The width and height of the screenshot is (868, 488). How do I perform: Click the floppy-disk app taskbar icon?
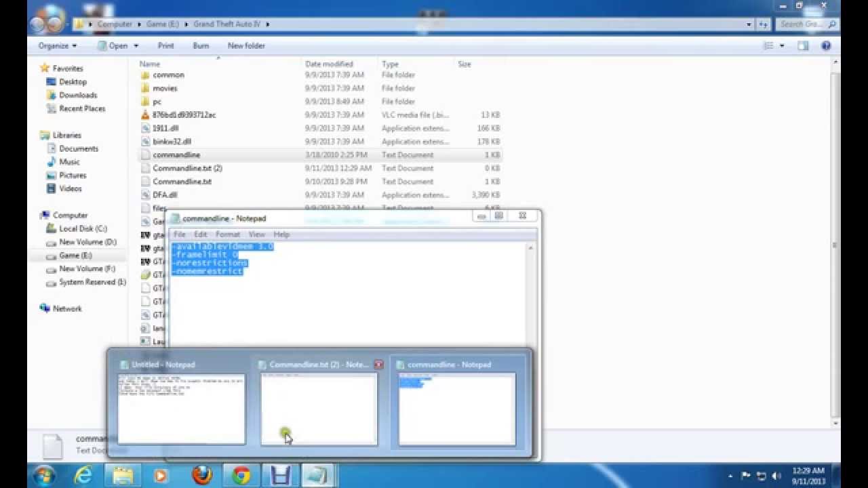pos(280,476)
